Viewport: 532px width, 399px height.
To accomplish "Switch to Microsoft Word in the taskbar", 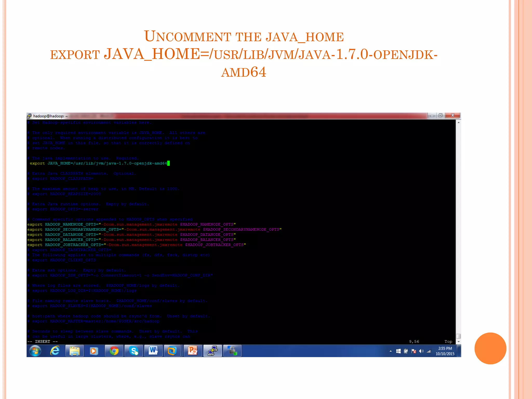I will coord(153,351).
